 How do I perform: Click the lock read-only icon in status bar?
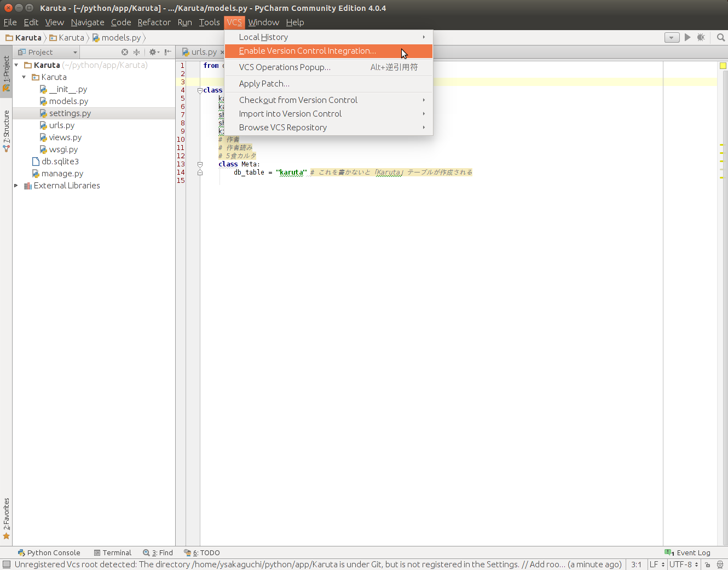[x=707, y=565]
